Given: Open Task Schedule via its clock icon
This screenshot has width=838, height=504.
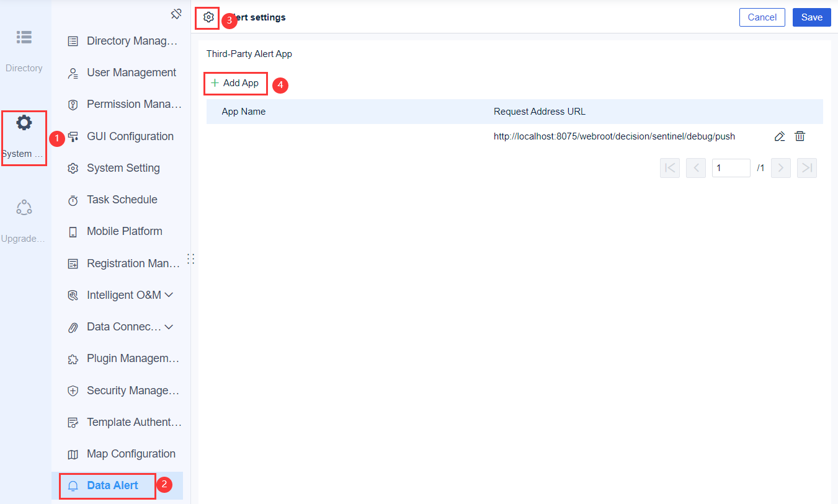Looking at the screenshot, I should (73, 199).
